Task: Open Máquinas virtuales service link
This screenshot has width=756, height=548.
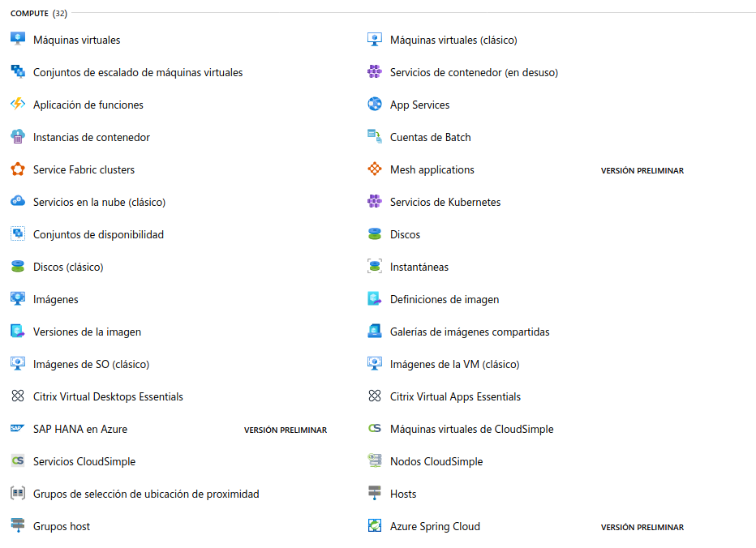Action: click(x=77, y=40)
